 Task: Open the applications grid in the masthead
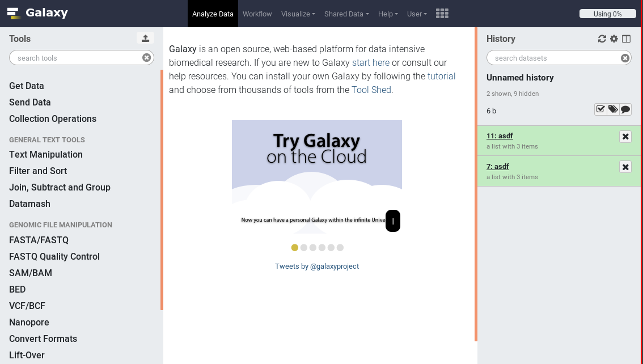tap(442, 13)
